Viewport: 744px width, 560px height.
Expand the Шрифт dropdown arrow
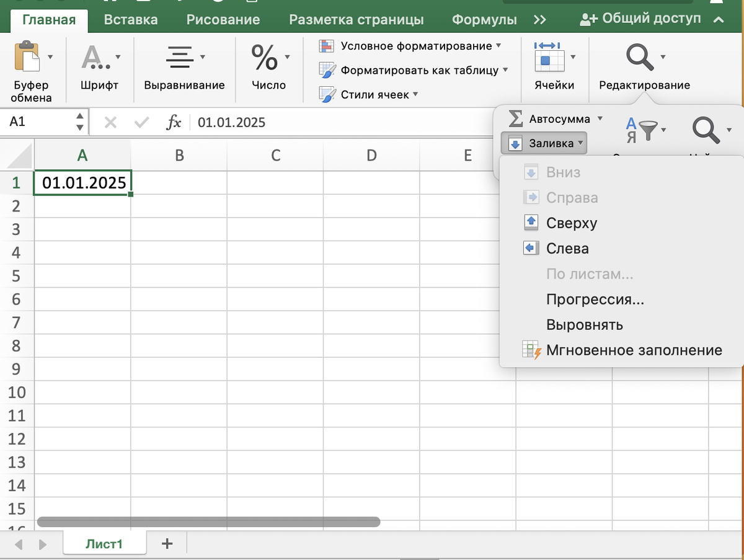tap(118, 57)
